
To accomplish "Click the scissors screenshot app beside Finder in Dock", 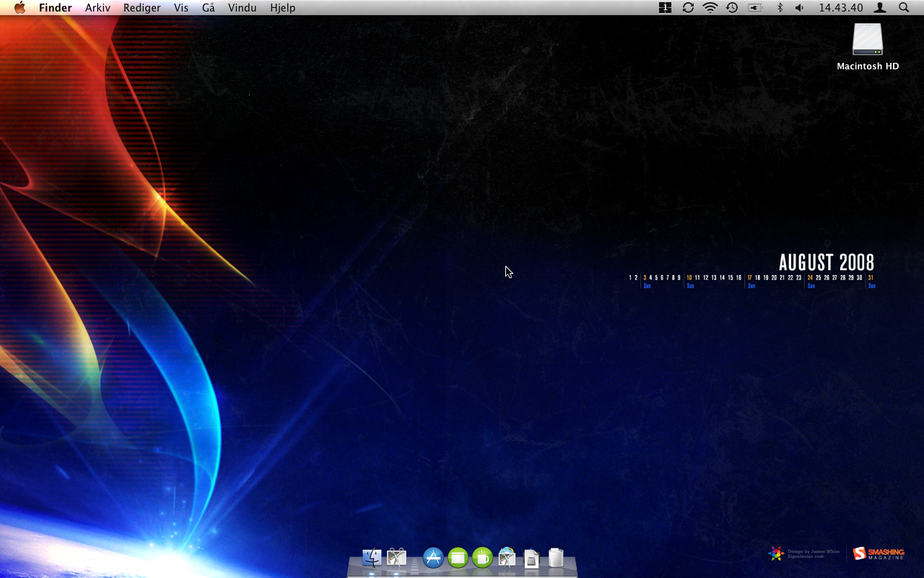I will [x=396, y=558].
